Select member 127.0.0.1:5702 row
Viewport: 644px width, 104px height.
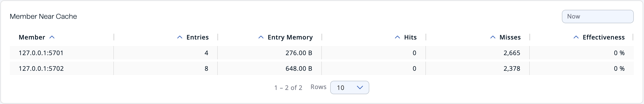(41, 69)
